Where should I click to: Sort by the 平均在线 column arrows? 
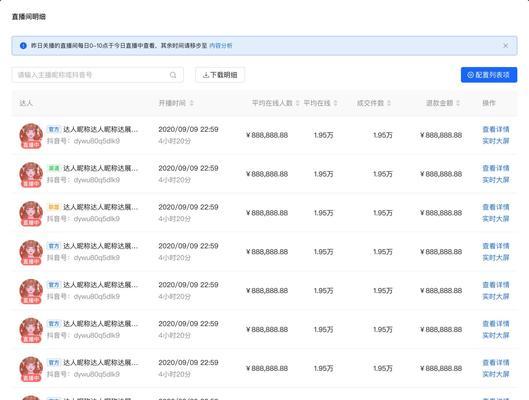click(x=335, y=103)
